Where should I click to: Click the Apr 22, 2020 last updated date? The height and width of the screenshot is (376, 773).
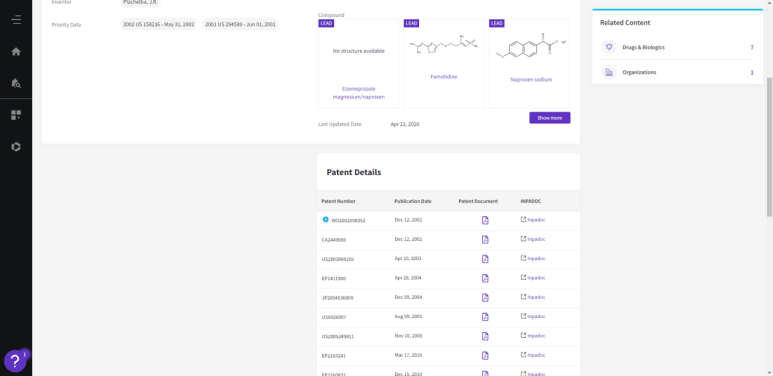click(405, 124)
